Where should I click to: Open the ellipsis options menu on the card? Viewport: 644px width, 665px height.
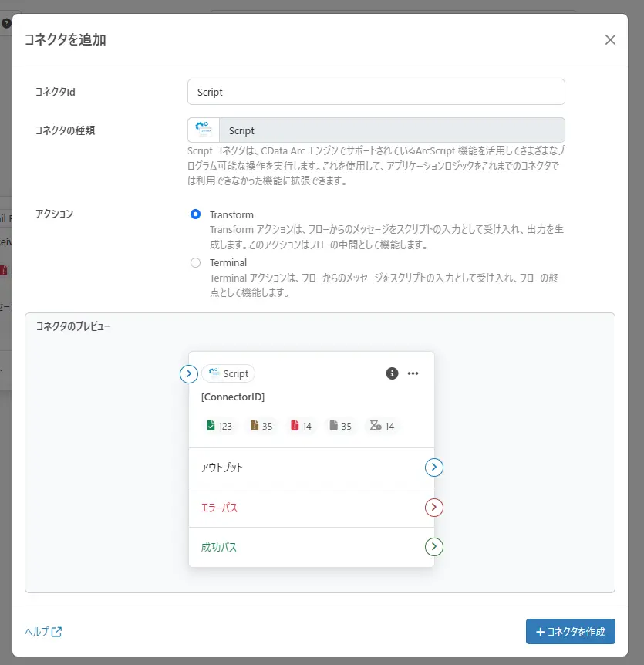tap(413, 373)
